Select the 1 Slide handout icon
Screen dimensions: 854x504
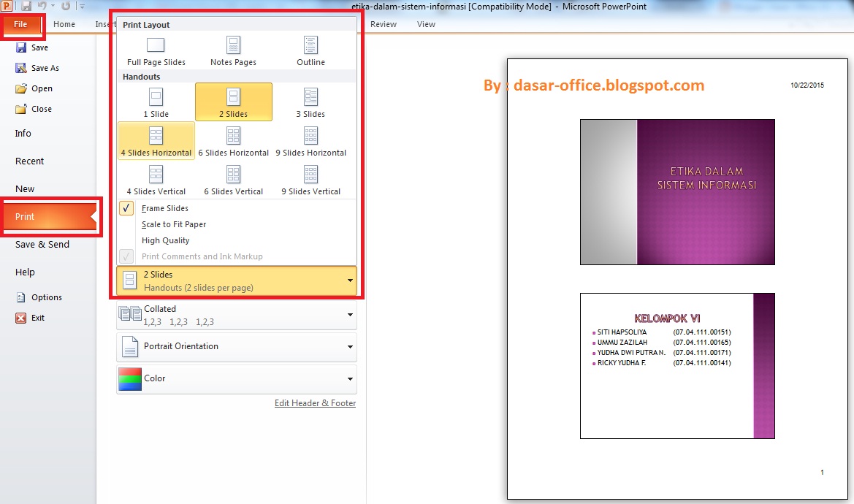coord(156,97)
